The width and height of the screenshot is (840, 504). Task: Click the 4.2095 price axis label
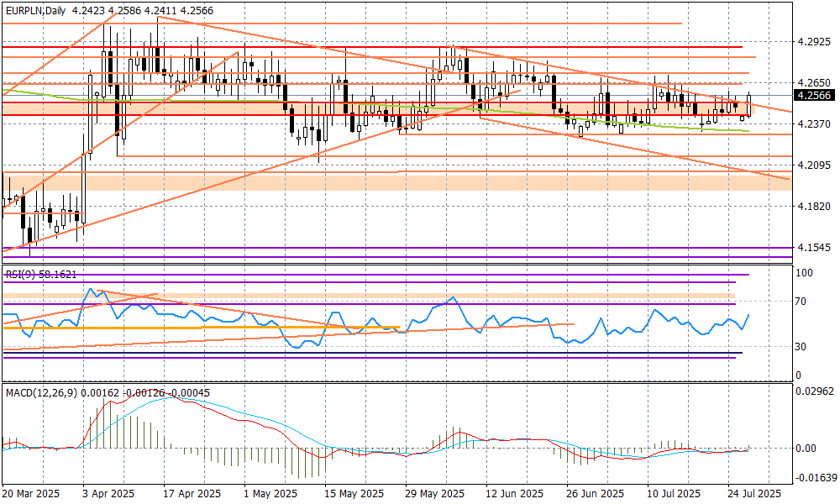(x=814, y=165)
